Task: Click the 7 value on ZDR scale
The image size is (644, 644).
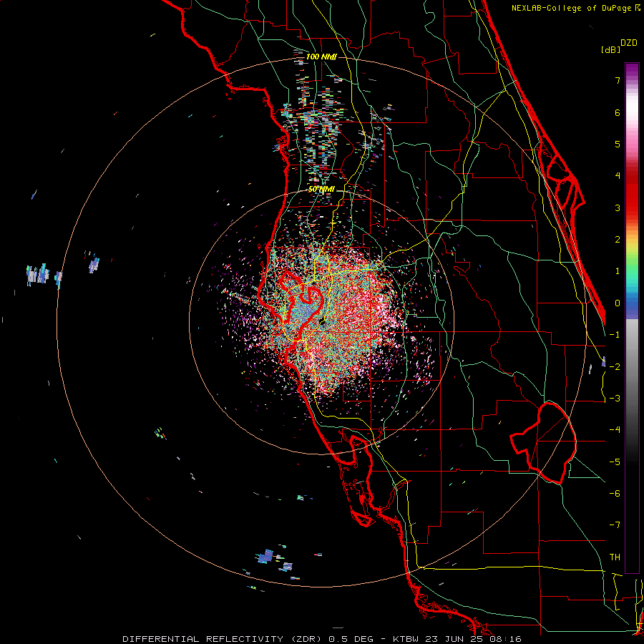Action: tap(618, 80)
